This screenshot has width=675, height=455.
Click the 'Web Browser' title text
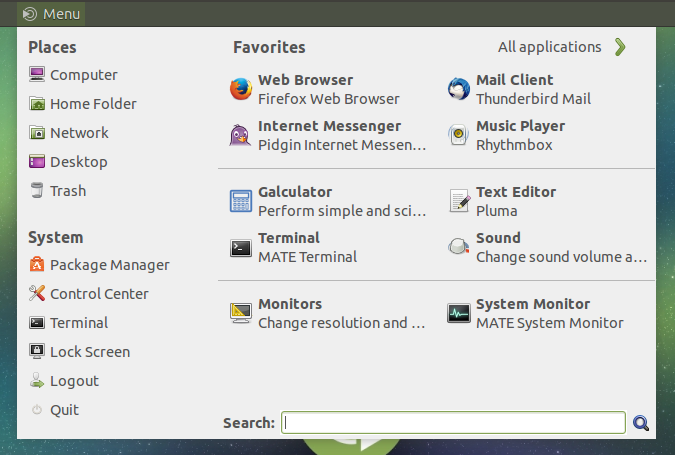[306, 80]
